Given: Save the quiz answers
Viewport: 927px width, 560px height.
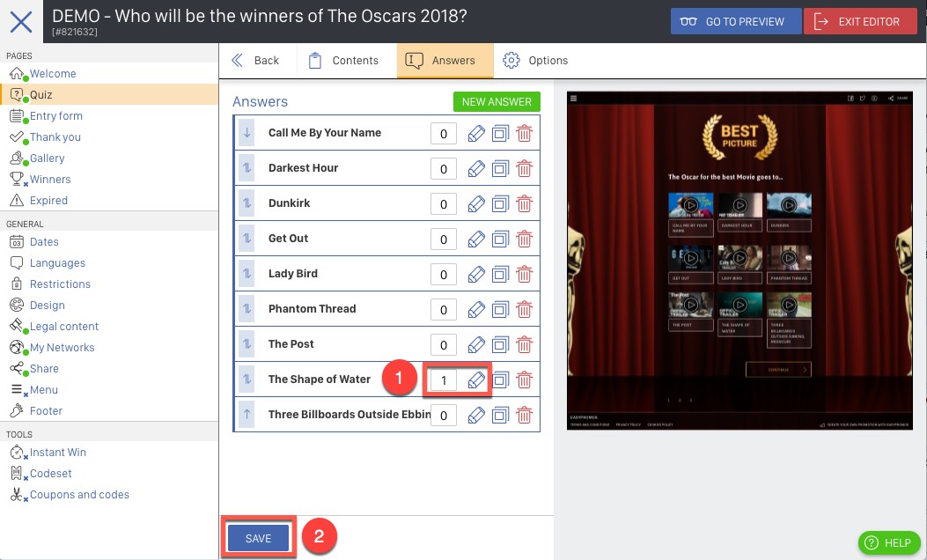Looking at the screenshot, I should 258,539.
